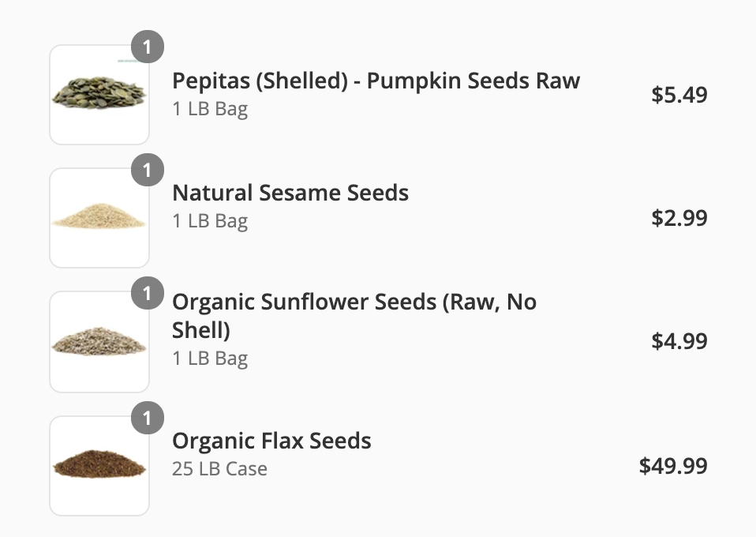Click the Natural Sesame Seeds product image
This screenshot has height=537, width=756.
point(99,218)
